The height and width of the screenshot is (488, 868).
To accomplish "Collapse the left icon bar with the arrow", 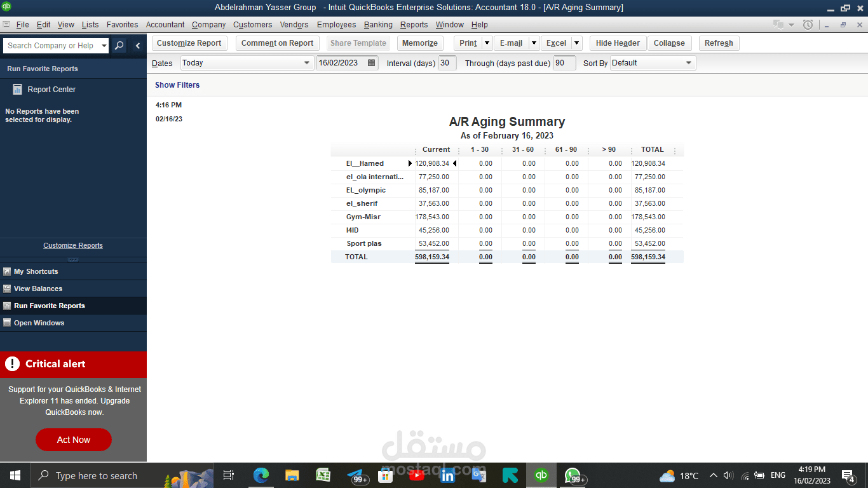I will [x=138, y=46].
